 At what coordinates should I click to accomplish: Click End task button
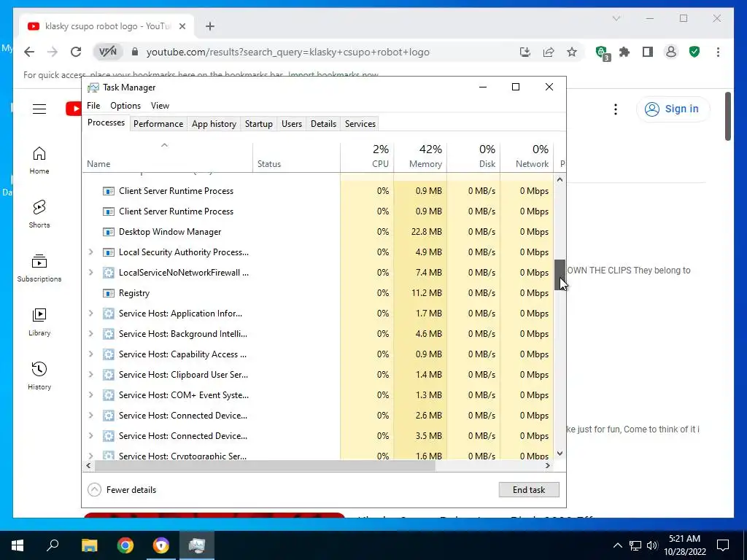pyautogui.click(x=529, y=489)
